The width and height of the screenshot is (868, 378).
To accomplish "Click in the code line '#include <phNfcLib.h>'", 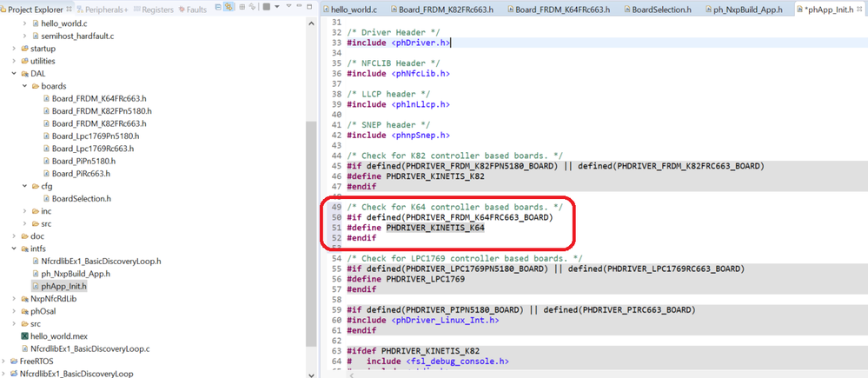I will click(x=398, y=73).
